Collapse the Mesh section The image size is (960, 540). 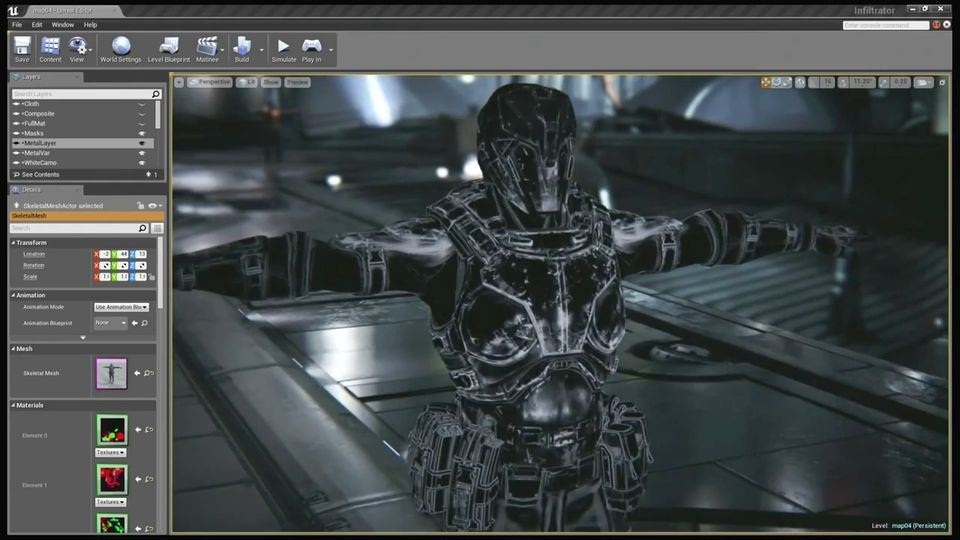pos(13,349)
